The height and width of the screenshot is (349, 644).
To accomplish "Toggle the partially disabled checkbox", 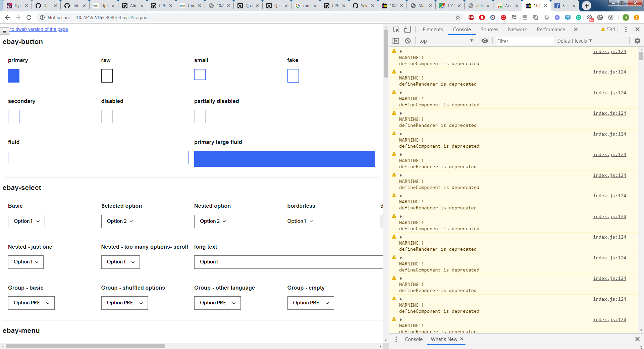I will (x=200, y=116).
